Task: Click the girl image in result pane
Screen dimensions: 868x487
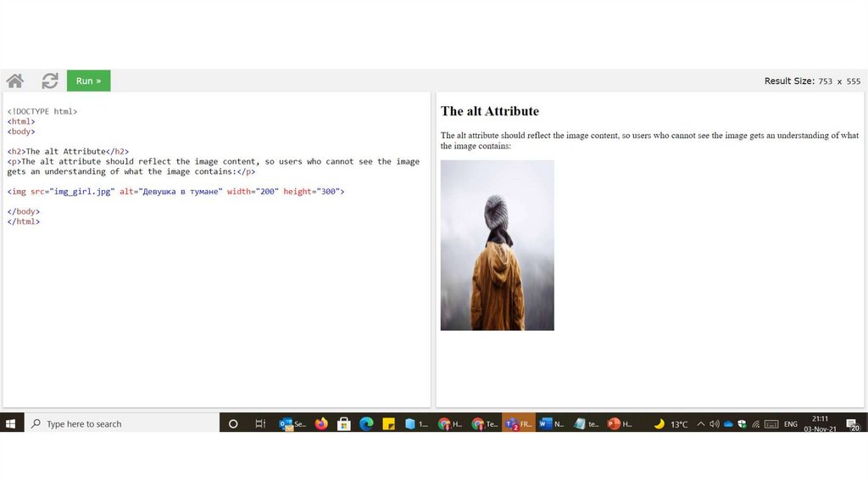Action: pos(497,245)
